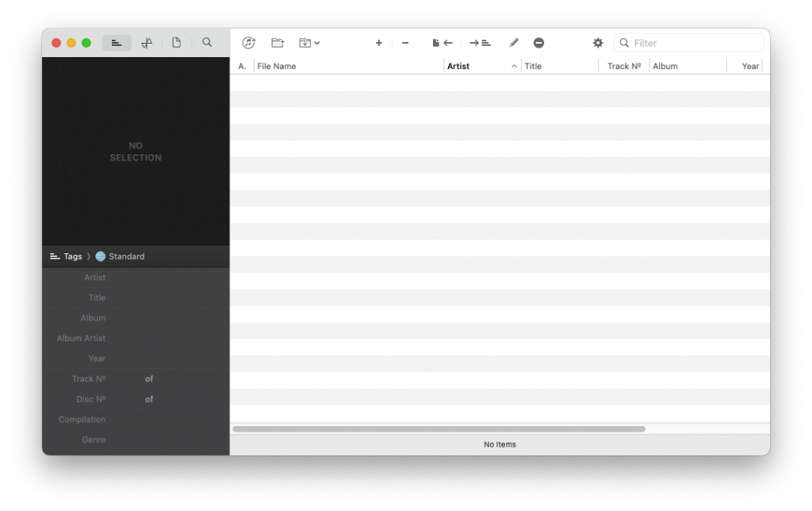
Task: Add files from Music library icon
Action: (248, 43)
